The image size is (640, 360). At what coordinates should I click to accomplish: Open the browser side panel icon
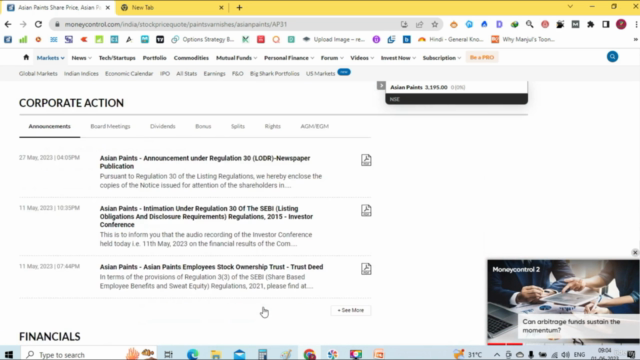pyautogui.click(x=606, y=24)
